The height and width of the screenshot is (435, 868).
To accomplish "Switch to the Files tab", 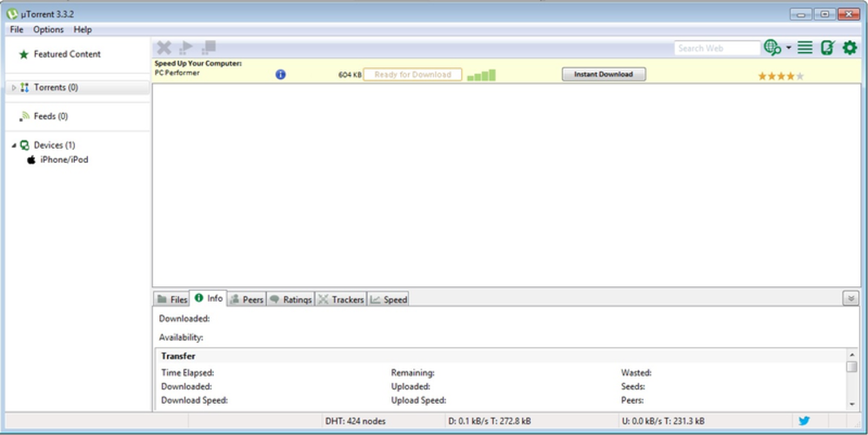I will (x=171, y=299).
